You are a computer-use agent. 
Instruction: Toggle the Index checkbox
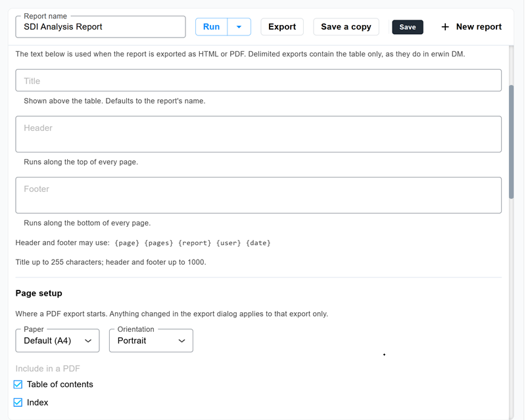click(18, 402)
